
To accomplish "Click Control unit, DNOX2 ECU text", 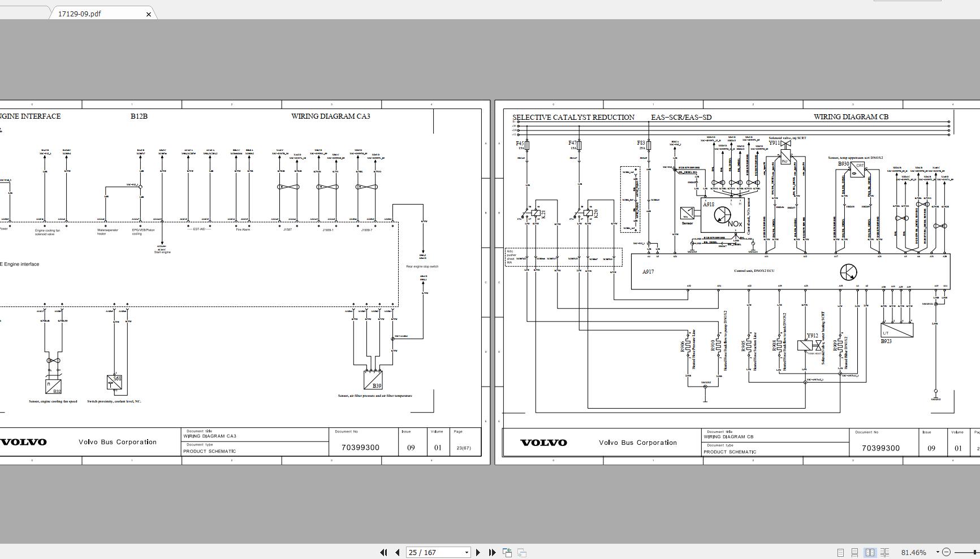I will (754, 271).
